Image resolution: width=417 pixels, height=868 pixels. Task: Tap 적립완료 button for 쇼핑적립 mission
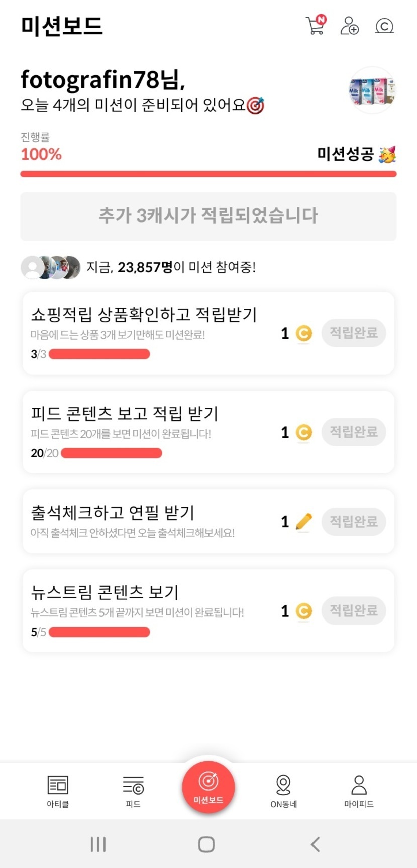(353, 333)
